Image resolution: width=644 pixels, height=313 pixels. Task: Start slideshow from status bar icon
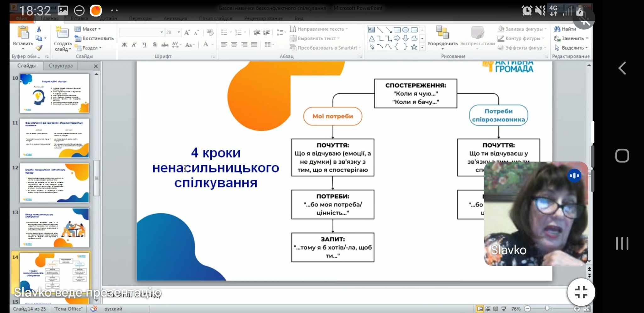[x=504, y=309]
